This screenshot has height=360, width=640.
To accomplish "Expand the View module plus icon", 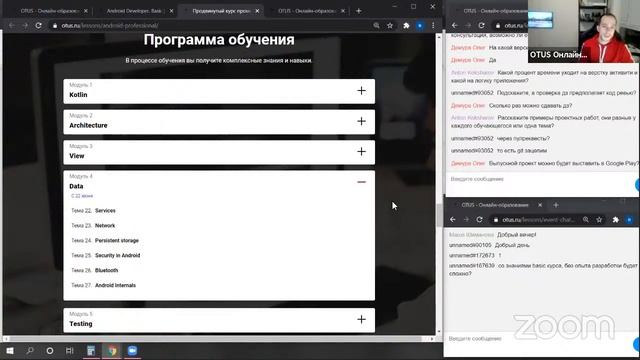I will click(x=361, y=152).
